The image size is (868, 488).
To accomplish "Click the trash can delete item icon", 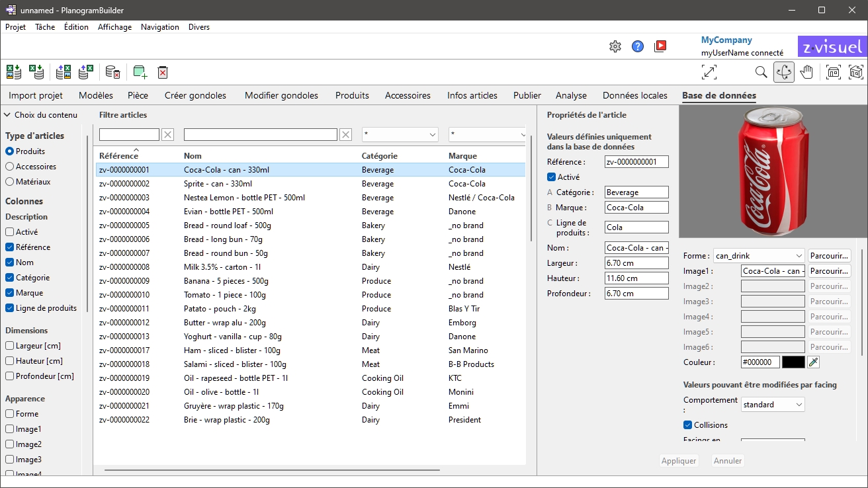I will click(x=163, y=71).
